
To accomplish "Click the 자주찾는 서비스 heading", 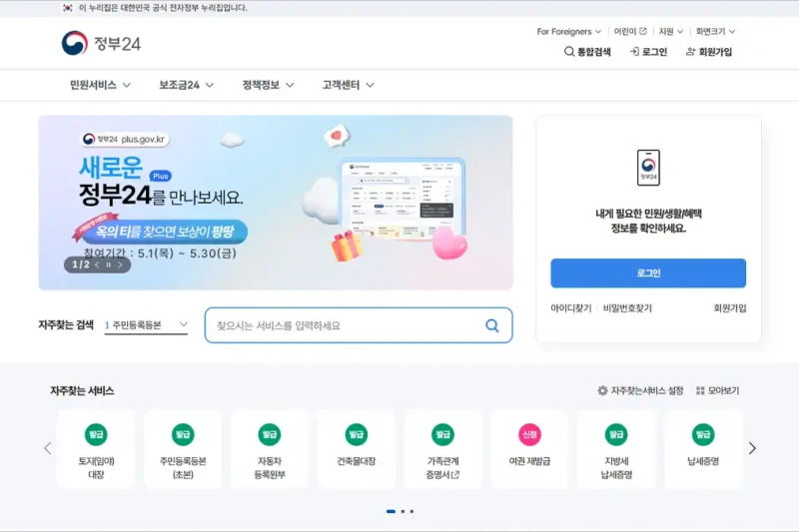I will click(82, 391).
